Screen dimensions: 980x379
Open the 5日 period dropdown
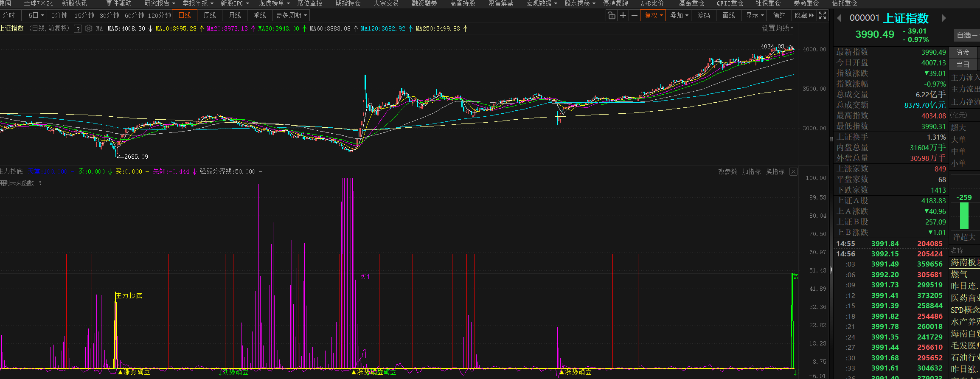coord(37,16)
